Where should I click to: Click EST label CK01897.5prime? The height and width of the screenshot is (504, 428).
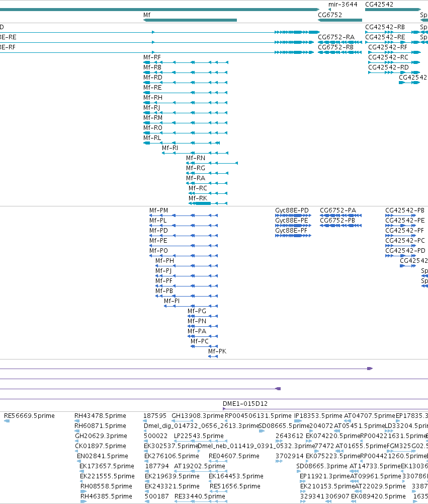click(x=100, y=446)
